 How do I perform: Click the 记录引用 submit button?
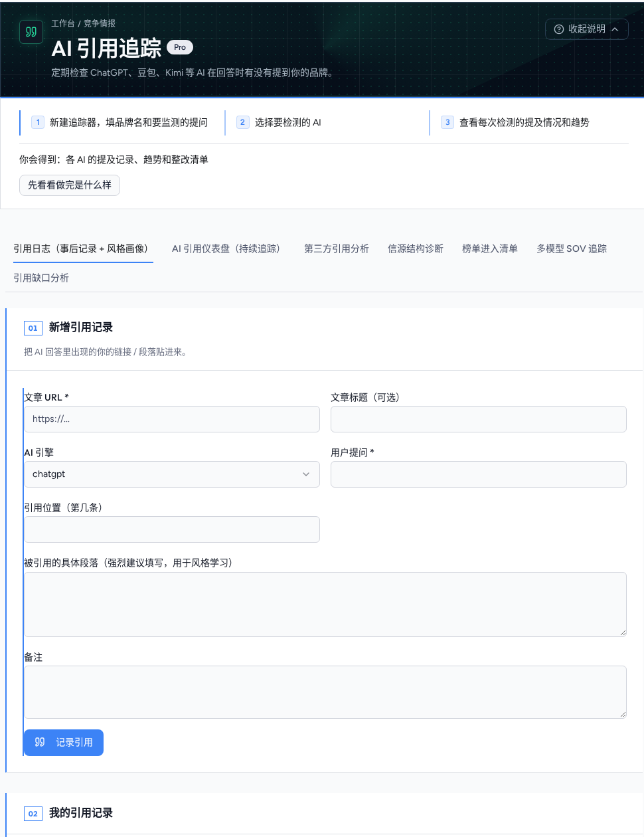click(x=64, y=743)
